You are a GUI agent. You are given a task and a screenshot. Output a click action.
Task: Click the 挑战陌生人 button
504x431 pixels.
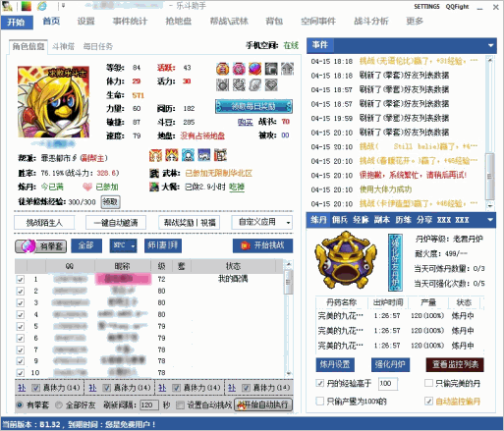[44, 223]
